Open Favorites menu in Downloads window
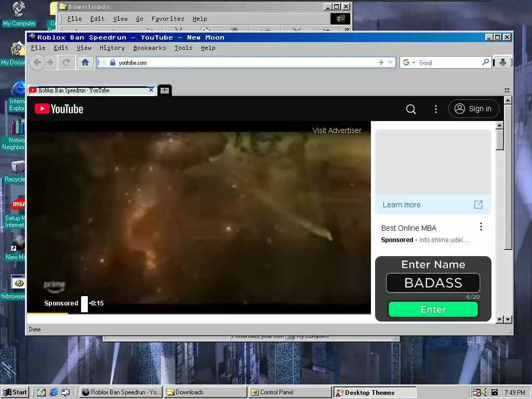The width and height of the screenshot is (532, 399). pyautogui.click(x=168, y=19)
